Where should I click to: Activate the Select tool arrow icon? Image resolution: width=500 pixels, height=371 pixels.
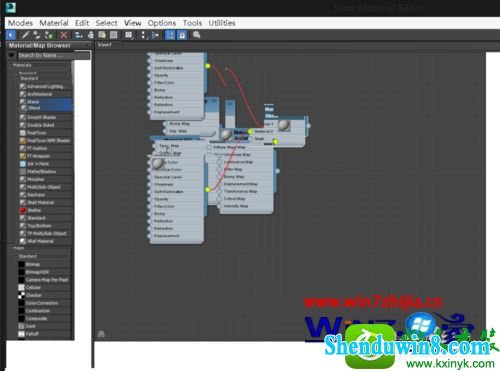click(x=11, y=35)
